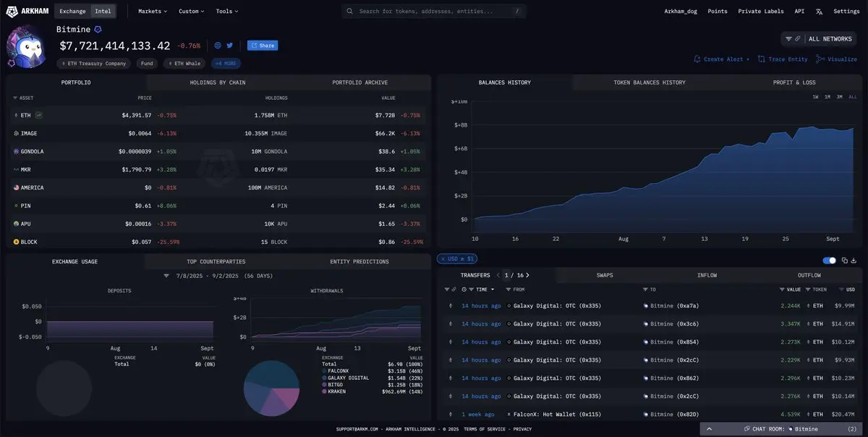Click the blue Share button
The height and width of the screenshot is (437, 868).
pyautogui.click(x=263, y=45)
